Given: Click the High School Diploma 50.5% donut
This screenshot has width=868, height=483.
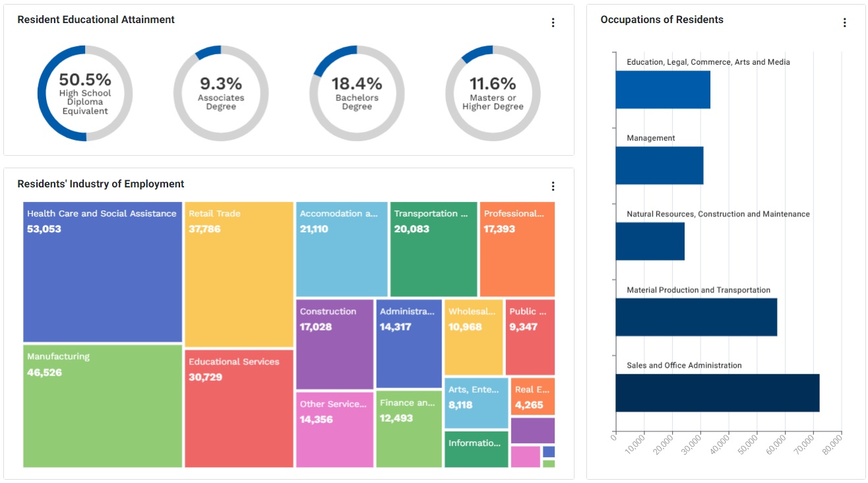Looking at the screenshot, I should pyautogui.click(x=85, y=93).
